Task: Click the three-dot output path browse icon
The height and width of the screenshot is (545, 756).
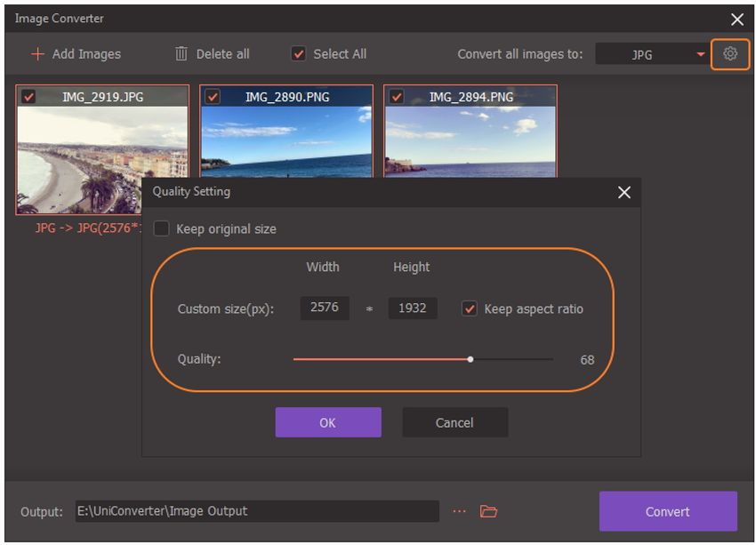Action: (x=459, y=511)
